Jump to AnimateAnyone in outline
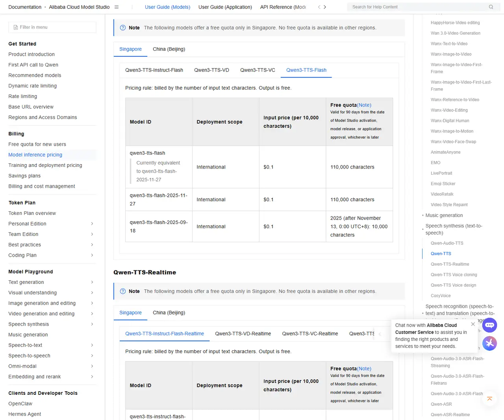This screenshot has width=504, height=420. pos(445,152)
